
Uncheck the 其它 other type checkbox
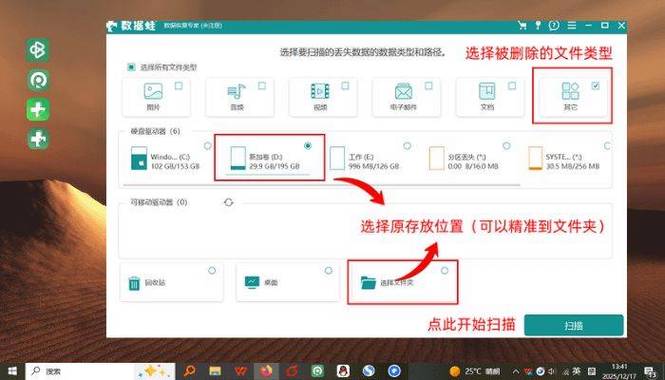595,86
